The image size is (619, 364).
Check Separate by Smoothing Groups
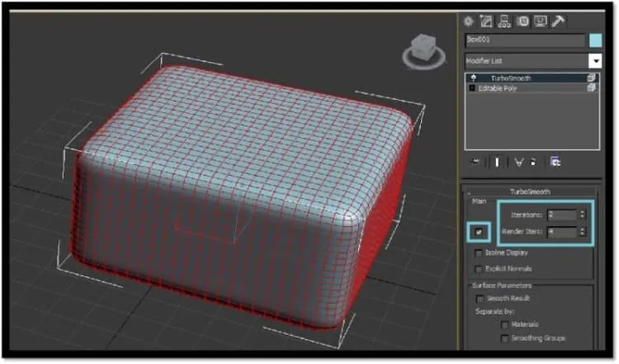point(504,338)
